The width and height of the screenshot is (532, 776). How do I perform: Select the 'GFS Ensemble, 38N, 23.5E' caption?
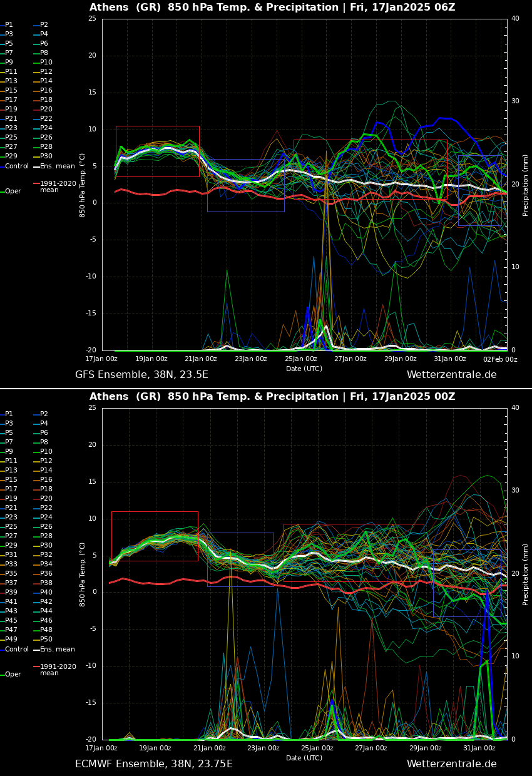[x=141, y=375]
